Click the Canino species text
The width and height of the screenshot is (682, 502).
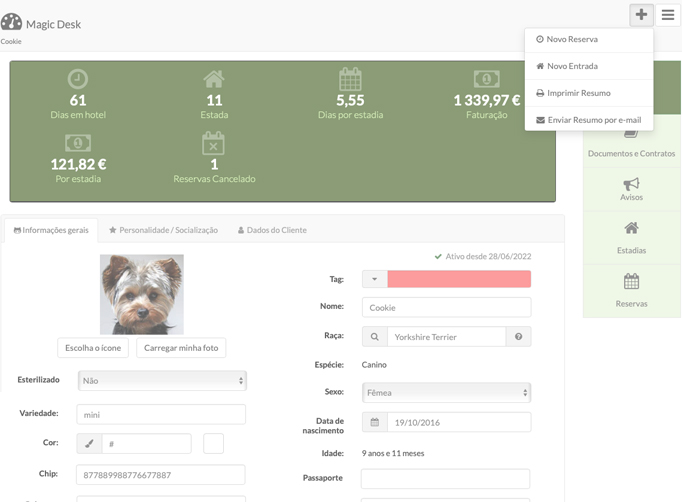click(x=374, y=365)
